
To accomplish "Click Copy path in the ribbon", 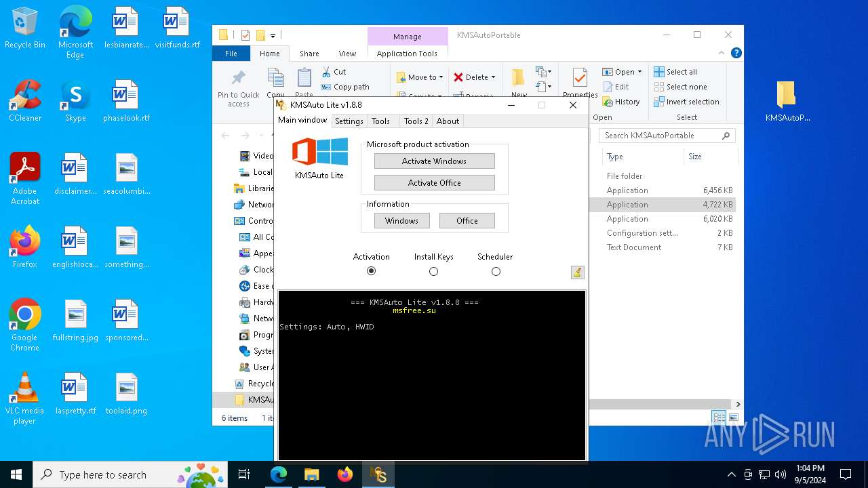I will 345,87.
